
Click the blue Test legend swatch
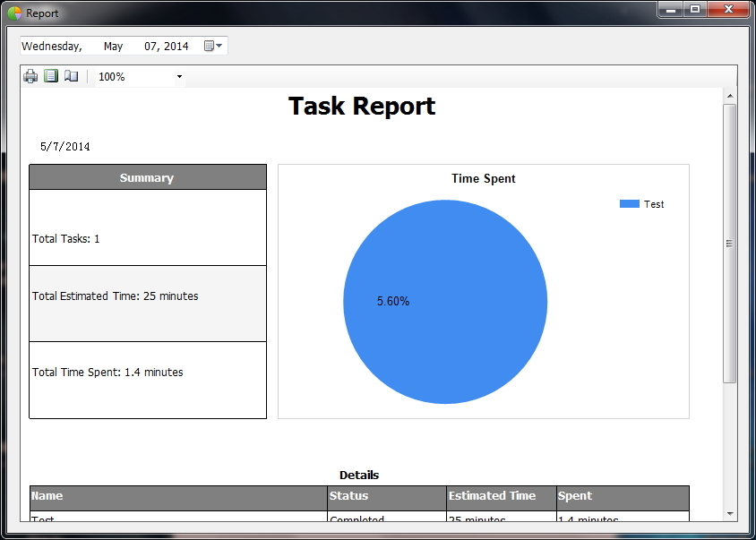click(x=629, y=204)
